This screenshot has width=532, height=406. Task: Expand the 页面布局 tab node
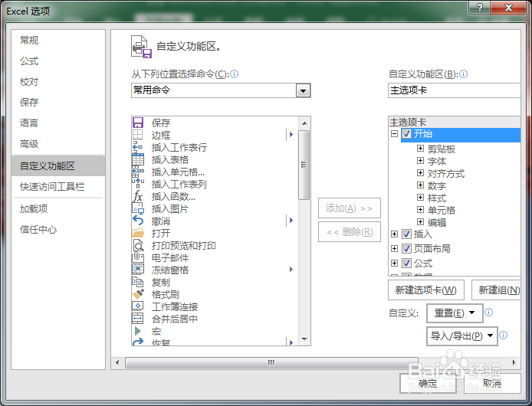click(x=394, y=249)
